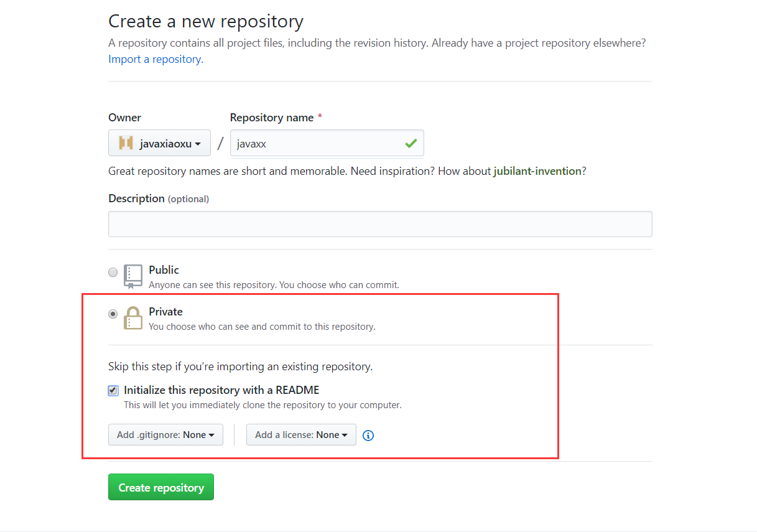Click the license info circle icon
The height and width of the screenshot is (532, 757).
(x=368, y=436)
